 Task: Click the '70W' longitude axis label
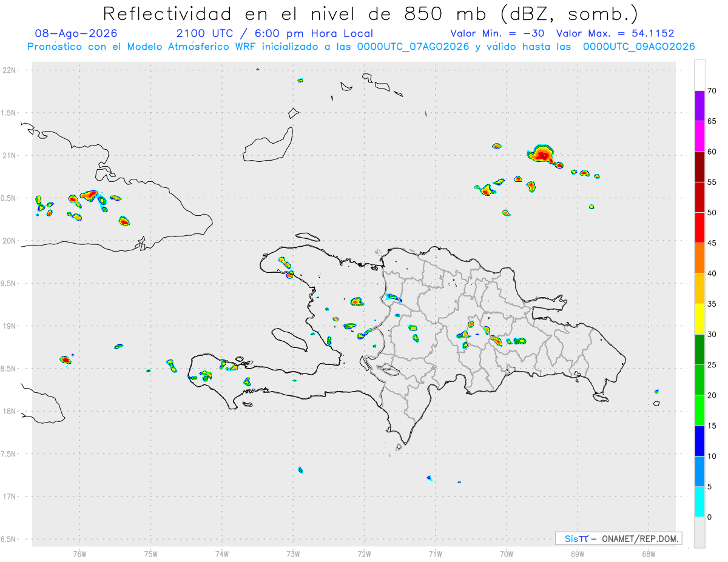[x=507, y=554]
